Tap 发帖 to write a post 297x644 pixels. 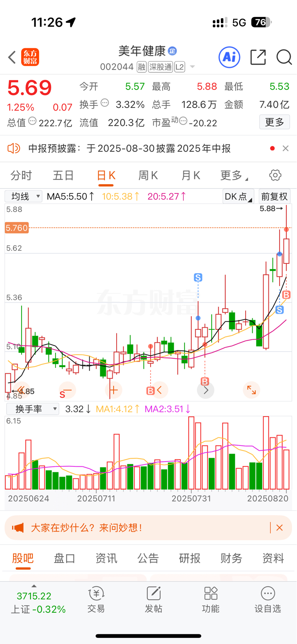click(x=153, y=600)
